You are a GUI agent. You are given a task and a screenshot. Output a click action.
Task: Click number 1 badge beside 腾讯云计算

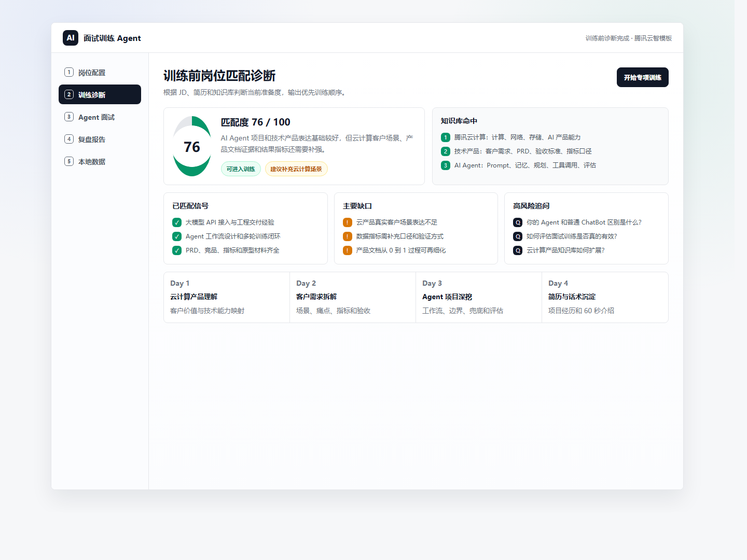pyautogui.click(x=445, y=137)
